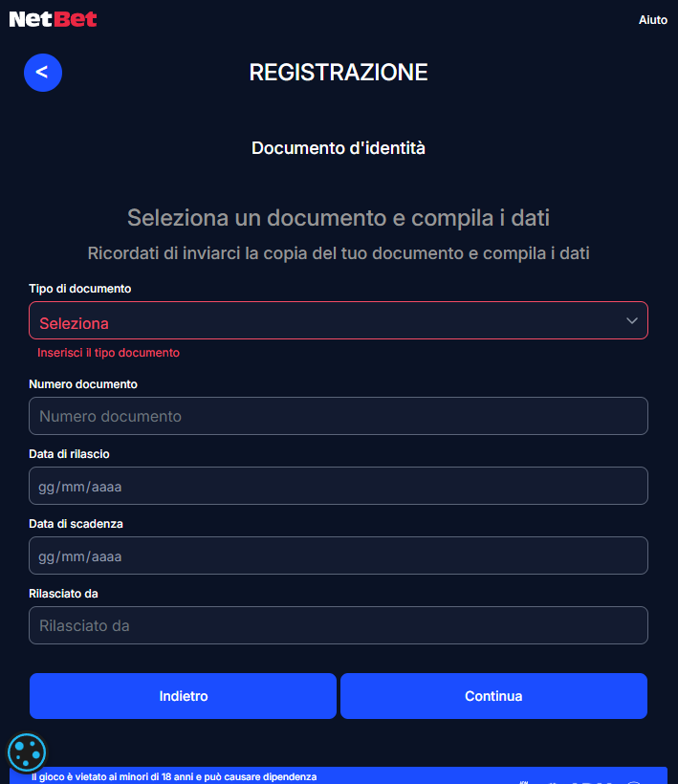Click the blue back arrow icon
Screen dimensions: 678x784
(x=42, y=73)
